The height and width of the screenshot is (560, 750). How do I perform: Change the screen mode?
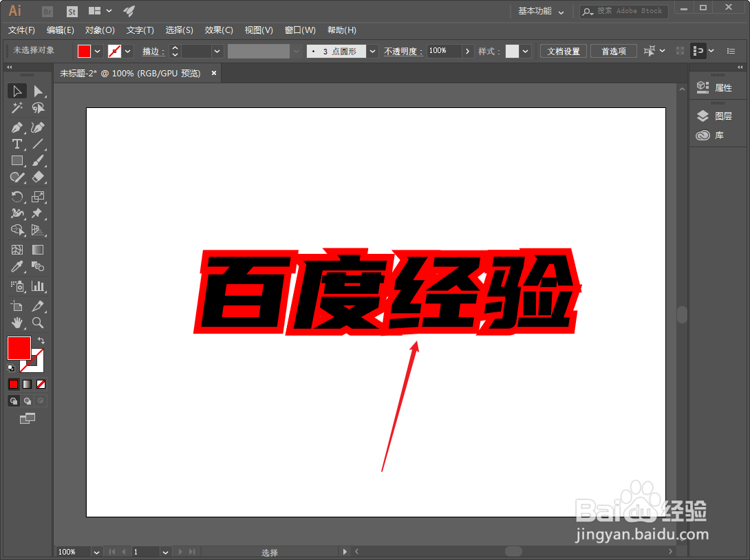[x=28, y=418]
